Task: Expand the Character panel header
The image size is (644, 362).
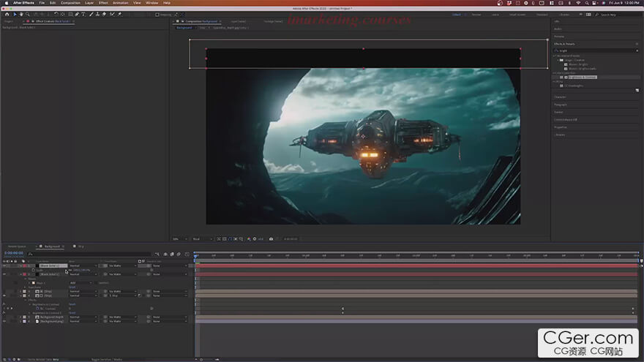Action: coord(561,97)
